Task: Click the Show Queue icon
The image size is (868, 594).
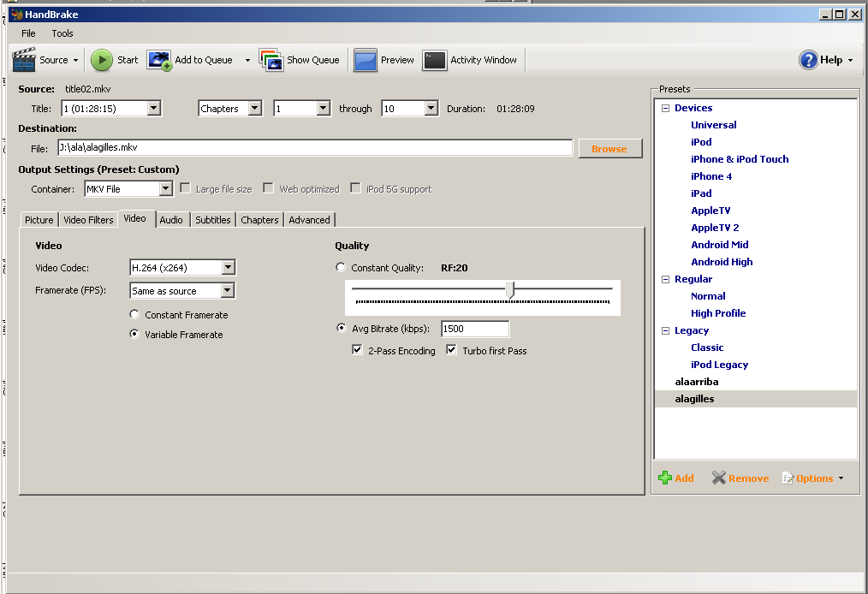Action: click(x=271, y=60)
